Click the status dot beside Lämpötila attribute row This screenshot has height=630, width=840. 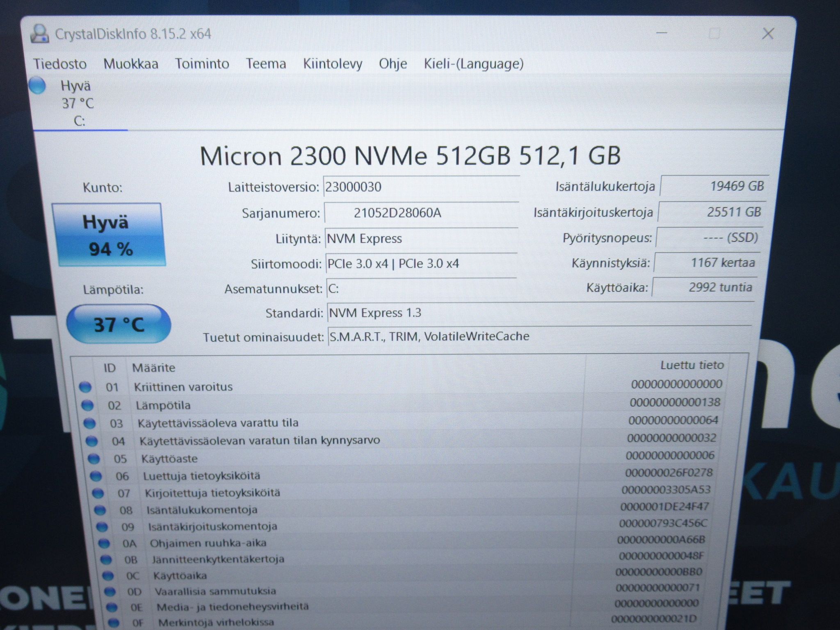click(87, 405)
